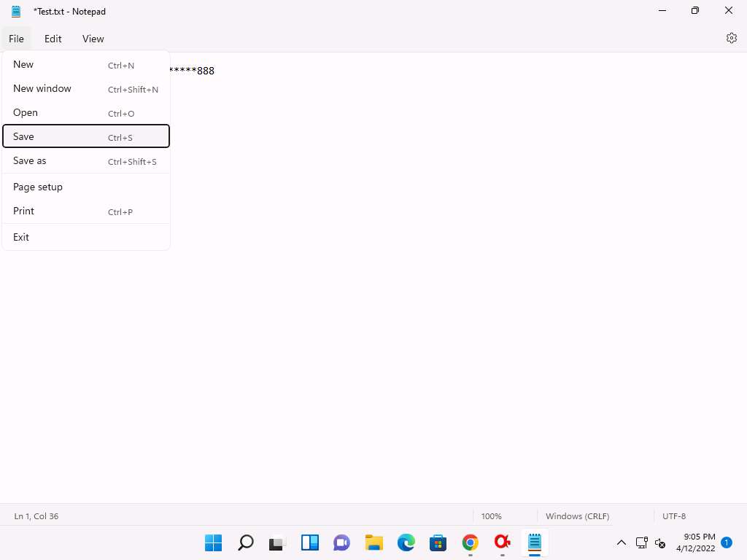747x560 pixels.
Task: Launch Google Chrome from taskbar
Action: tap(471, 542)
